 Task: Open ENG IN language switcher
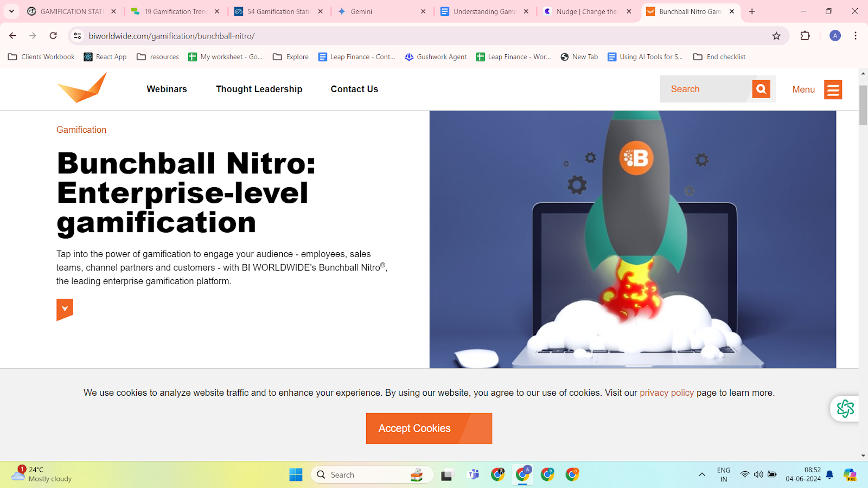click(x=723, y=474)
